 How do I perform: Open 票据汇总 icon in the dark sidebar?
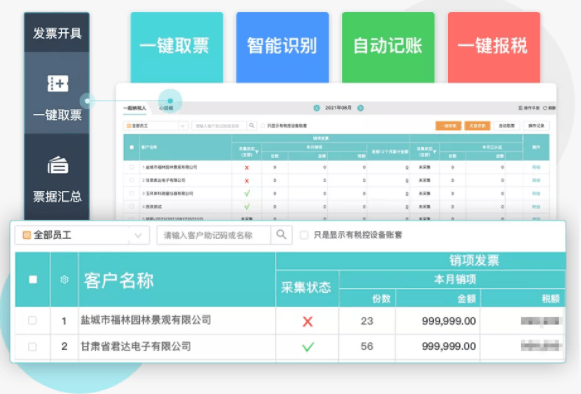[58, 165]
